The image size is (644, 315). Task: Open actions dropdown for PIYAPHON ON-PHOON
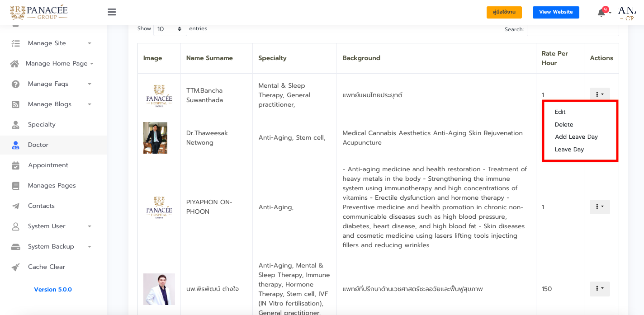tap(600, 207)
